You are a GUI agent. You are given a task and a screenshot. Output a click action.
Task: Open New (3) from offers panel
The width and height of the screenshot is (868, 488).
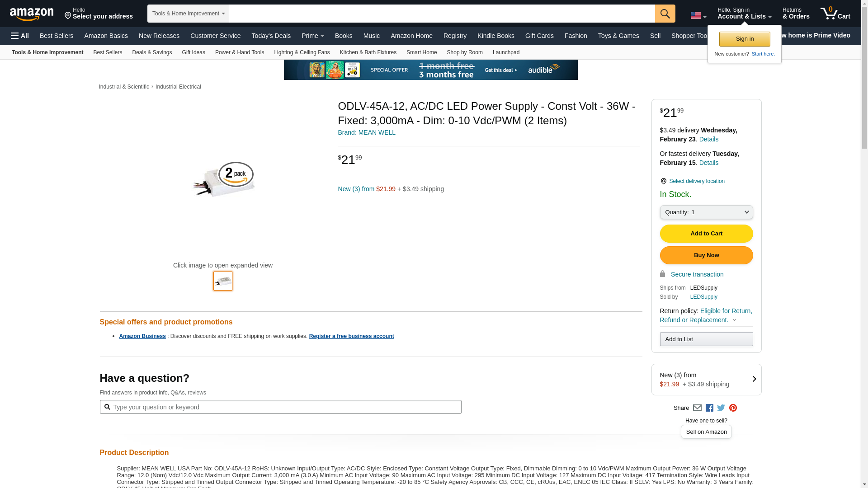706,380
